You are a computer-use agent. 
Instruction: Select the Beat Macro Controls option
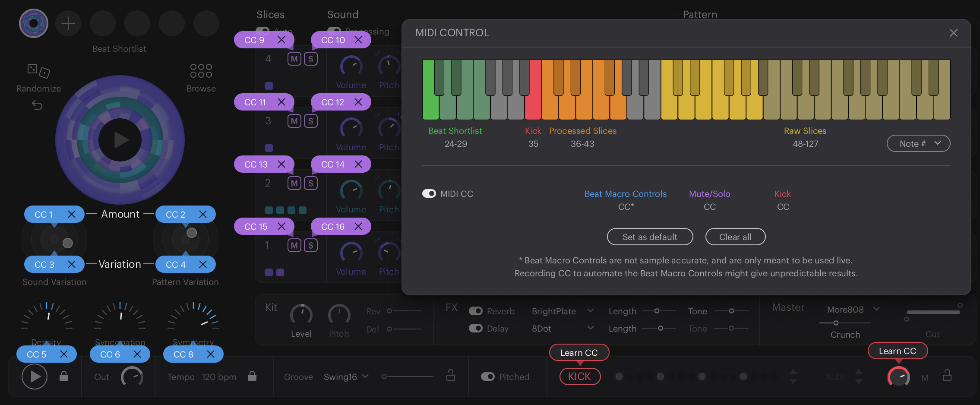click(x=625, y=194)
